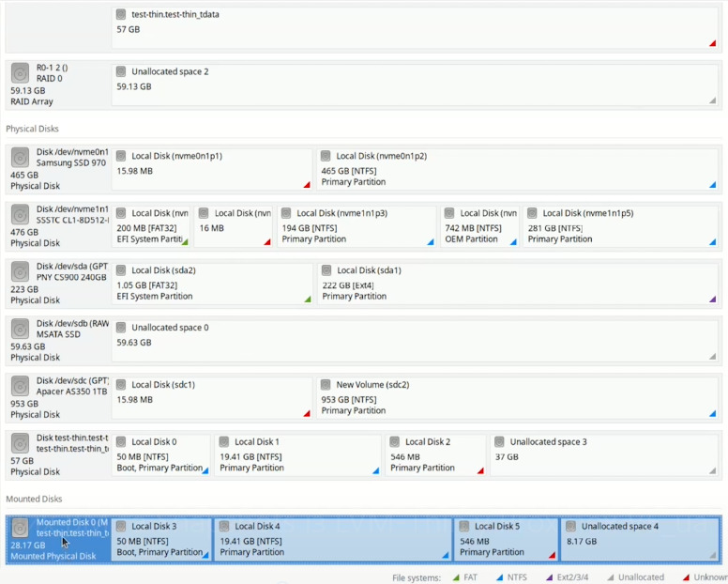Click the nvme0n1p2 partition icon
The width and height of the screenshot is (728, 584).
tap(326, 156)
